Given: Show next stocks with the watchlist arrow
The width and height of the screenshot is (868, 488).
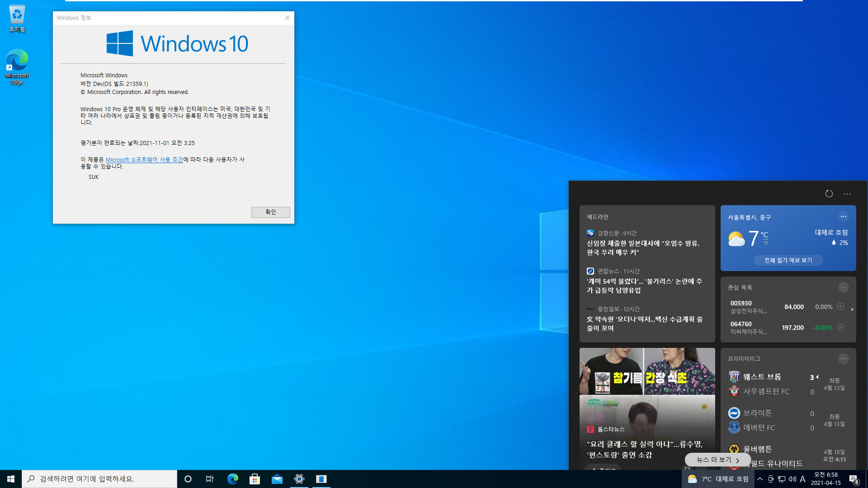Looking at the screenshot, I should pyautogui.click(x=852, y=310).
